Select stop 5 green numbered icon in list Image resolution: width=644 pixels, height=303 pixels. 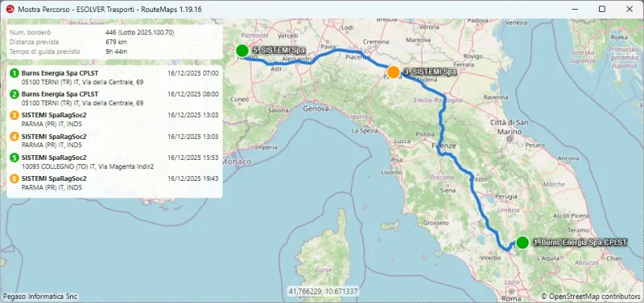click(14, 158)
